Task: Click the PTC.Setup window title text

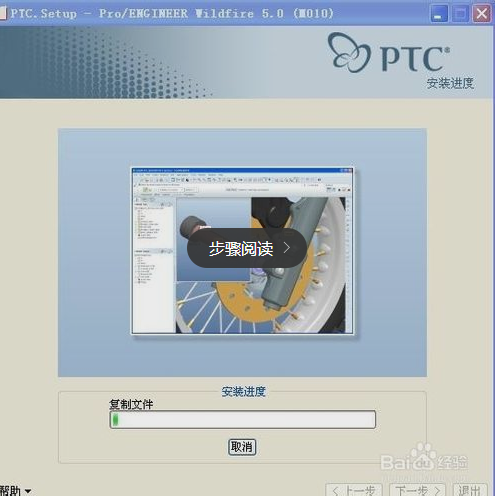Action: click(172, 14)
